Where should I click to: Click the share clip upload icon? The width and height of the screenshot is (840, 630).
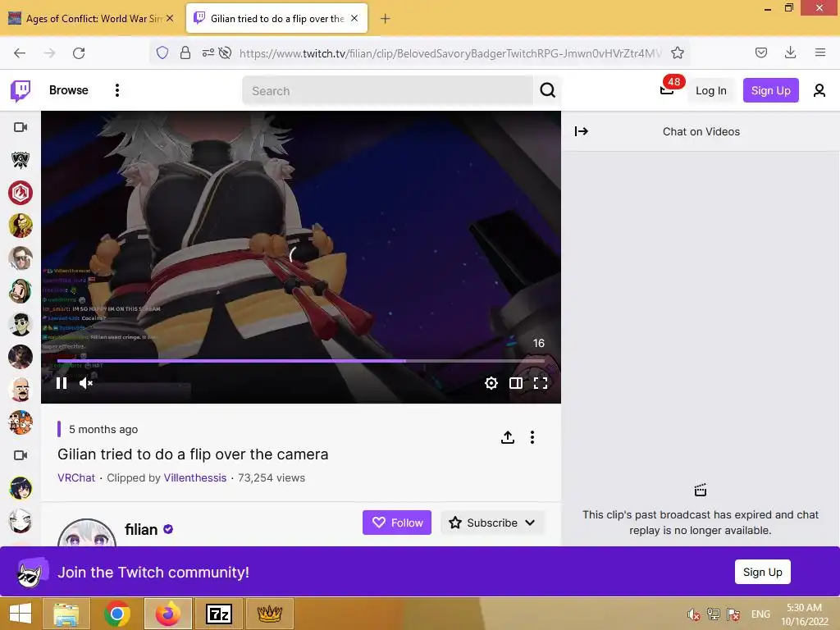(507, 438)
